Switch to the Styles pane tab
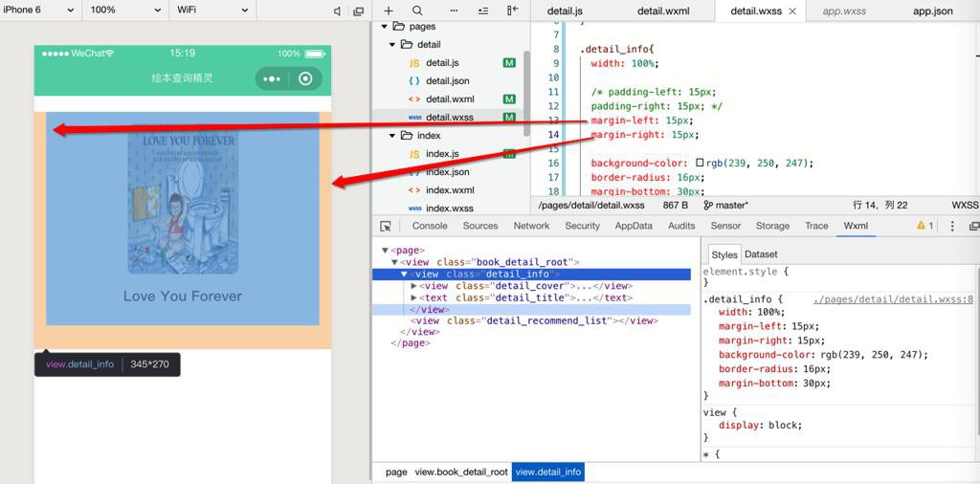This screenshot has width=980, height=484. pos(724,254)
